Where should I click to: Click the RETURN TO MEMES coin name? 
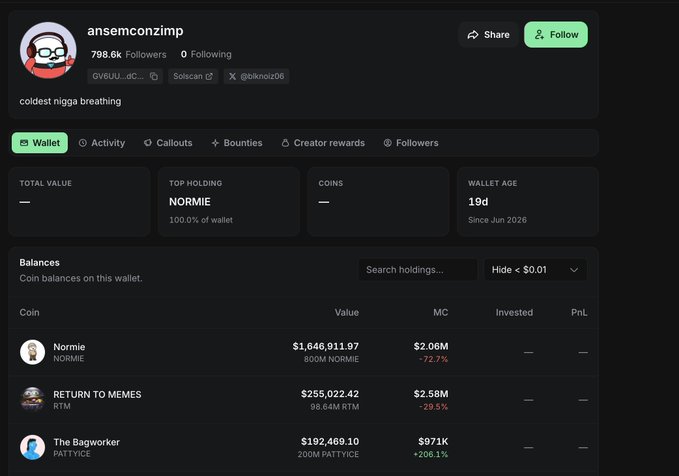click(x=97, y=395)
